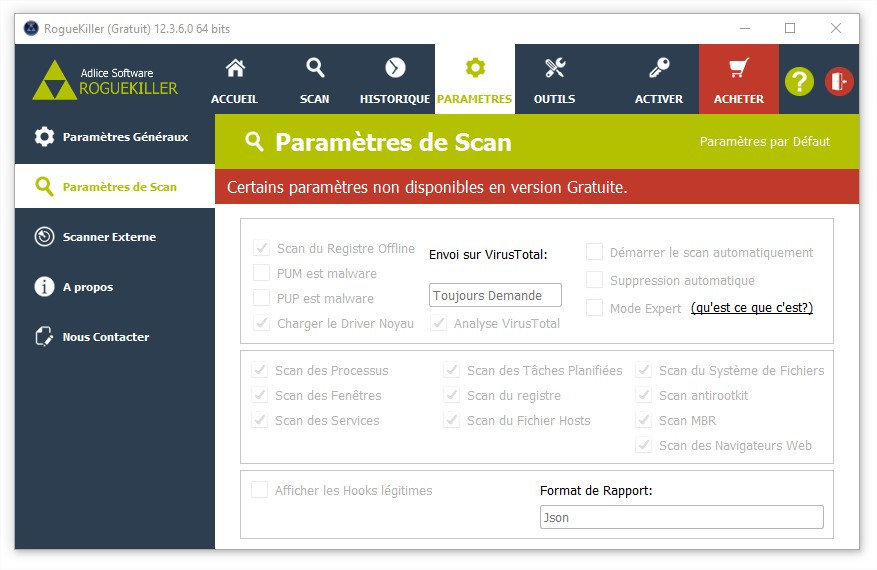This screenshot has height=570, width=877.
Task: Click the A propos info icon
Action: 44,286
